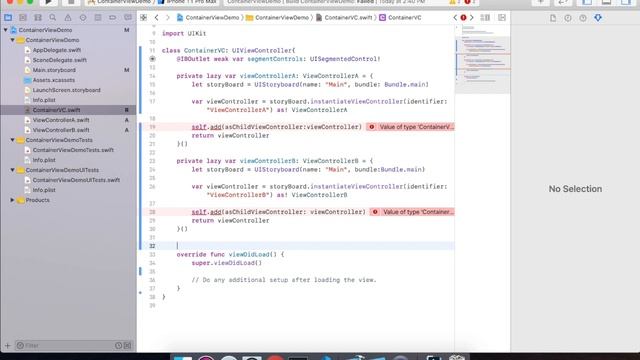Image resolution: width=640 pixels, height=360 pixels.
Task: Add a new editor pane
Action: pyautogui.click(x=502, y=18)
